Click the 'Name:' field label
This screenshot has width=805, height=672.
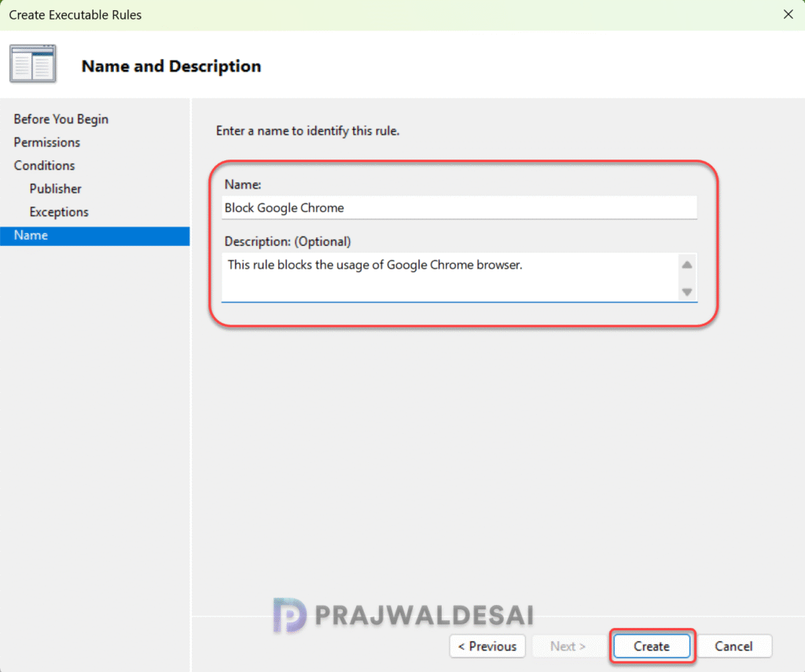[243, 184]
